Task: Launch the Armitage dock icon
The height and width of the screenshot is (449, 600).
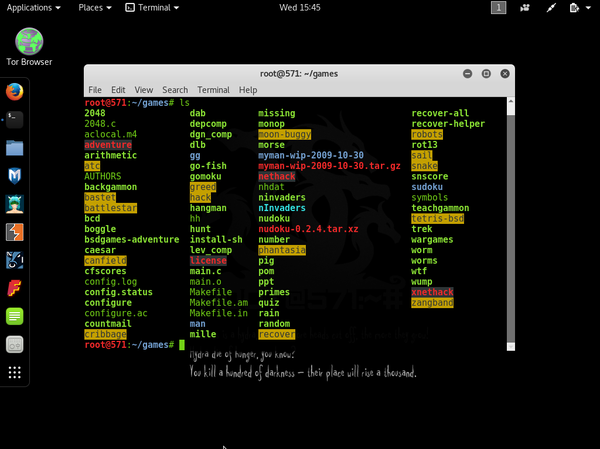Action: point(15,204)
